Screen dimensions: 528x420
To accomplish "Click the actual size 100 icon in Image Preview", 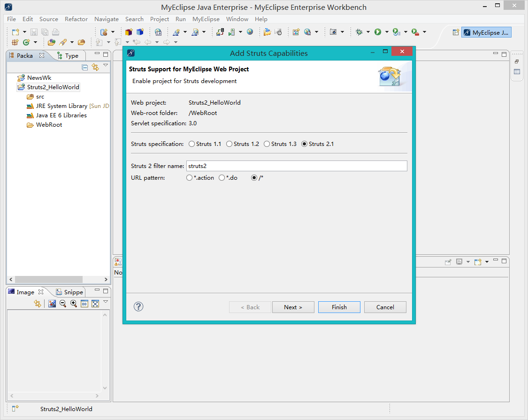I will (x=84, y=304).
